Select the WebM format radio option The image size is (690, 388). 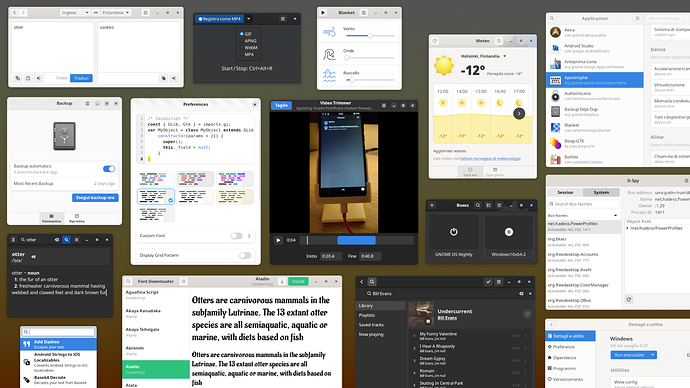click(242, 48)
